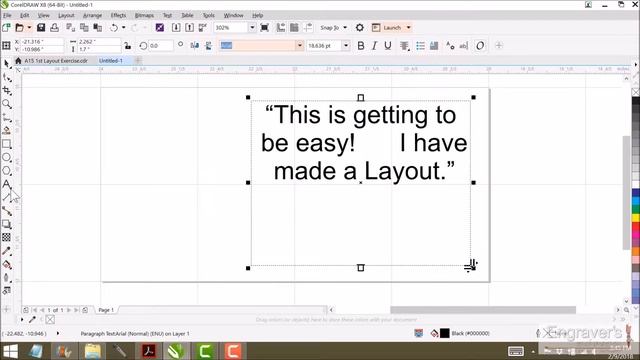Image resolution: width=640 pixels, height=360 pixels.
Task: Select the Interactive Fill tool
Action: pos(7,264)
